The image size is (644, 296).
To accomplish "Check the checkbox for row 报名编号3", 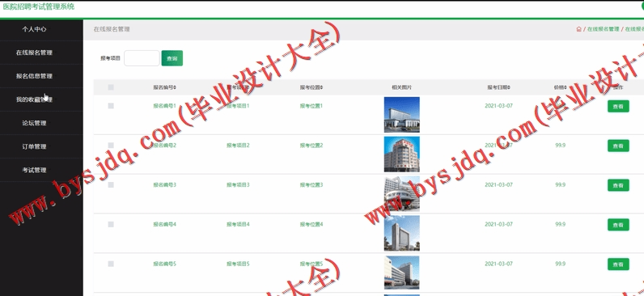I will [x=111, y=184].
